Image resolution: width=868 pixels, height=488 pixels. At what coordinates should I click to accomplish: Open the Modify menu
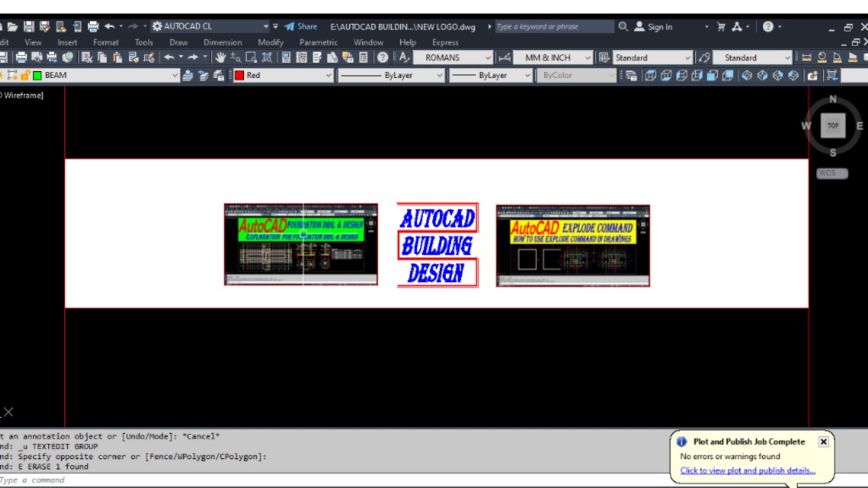(271, 42)
